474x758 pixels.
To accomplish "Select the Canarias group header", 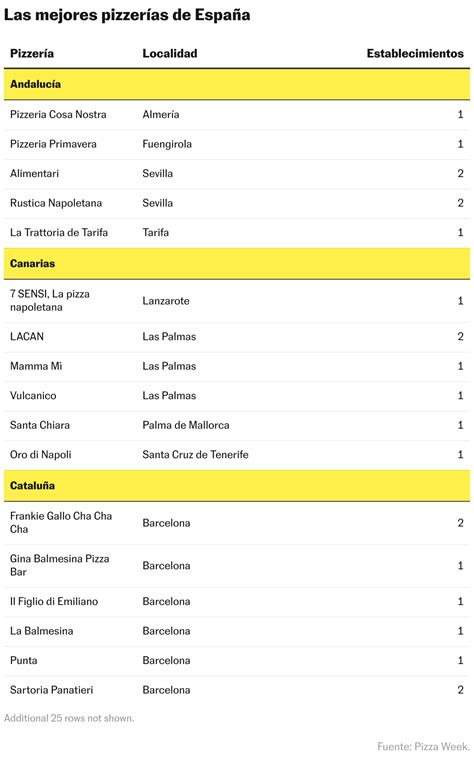I will point(237,263).
